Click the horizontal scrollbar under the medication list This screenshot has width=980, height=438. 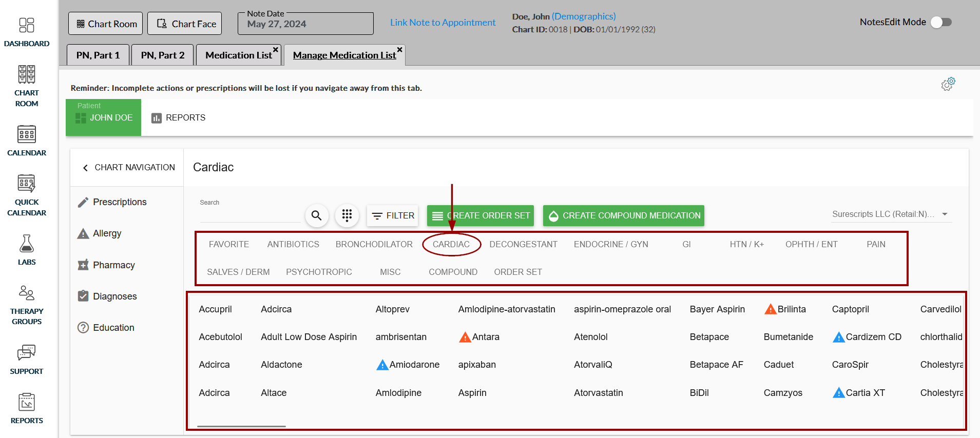tap(241, 426)
